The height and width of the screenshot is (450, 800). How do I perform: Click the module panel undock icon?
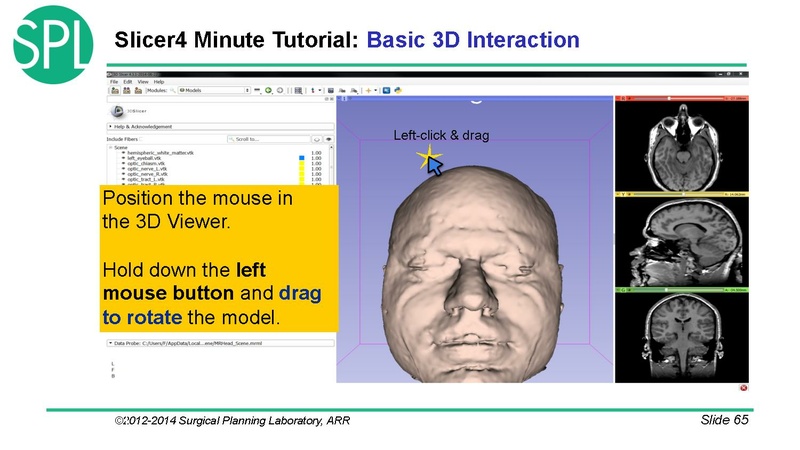(x=327, y=98)
